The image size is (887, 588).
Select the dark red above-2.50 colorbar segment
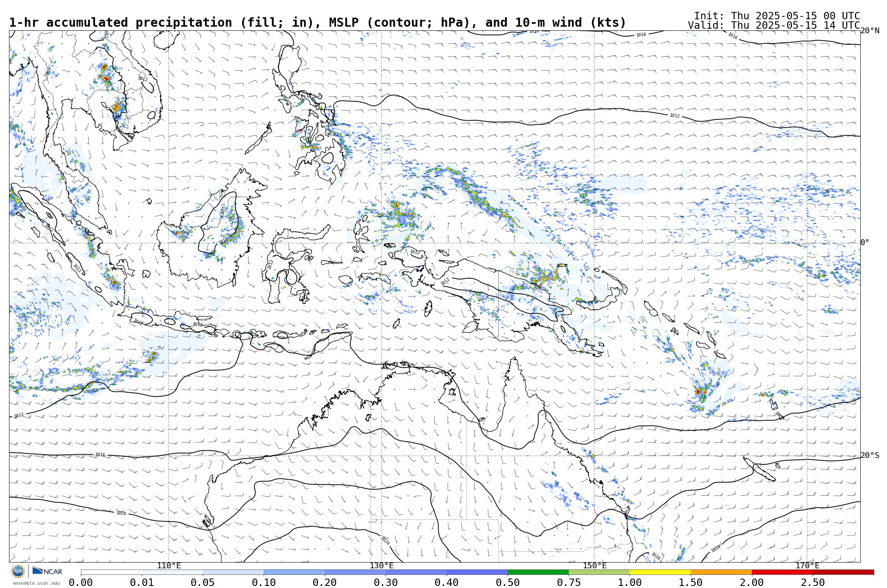pos(843,572)
